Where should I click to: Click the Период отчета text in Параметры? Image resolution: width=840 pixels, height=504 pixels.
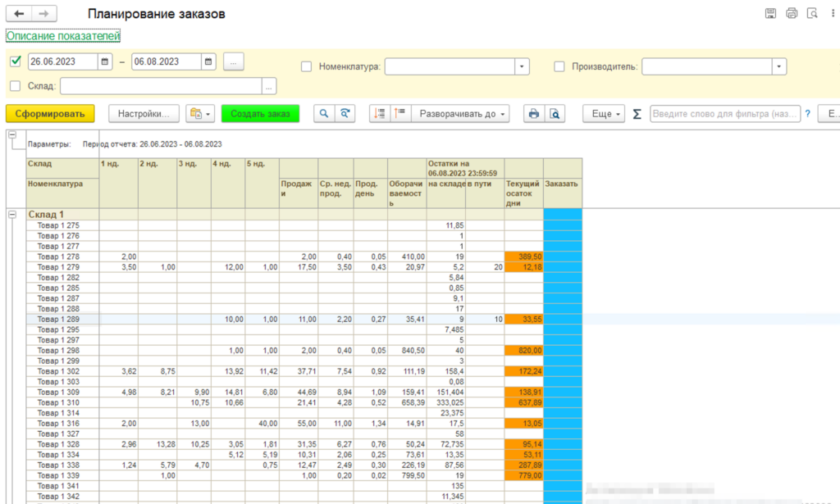coord(152,144)
